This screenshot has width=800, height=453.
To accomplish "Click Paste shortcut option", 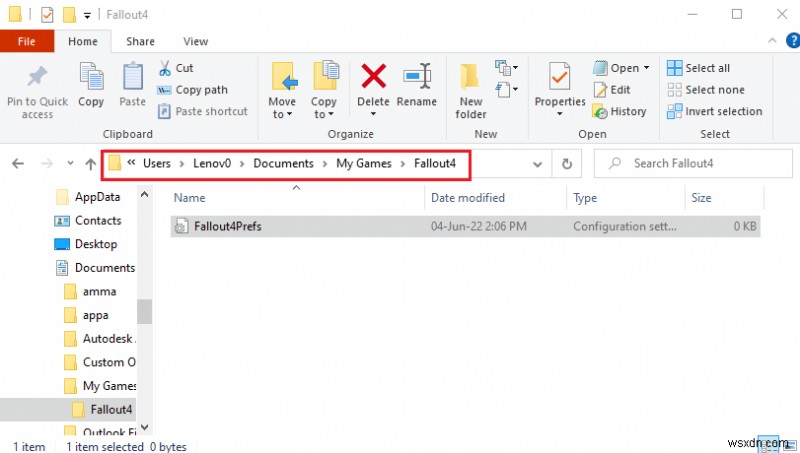I will coord(203,111).
